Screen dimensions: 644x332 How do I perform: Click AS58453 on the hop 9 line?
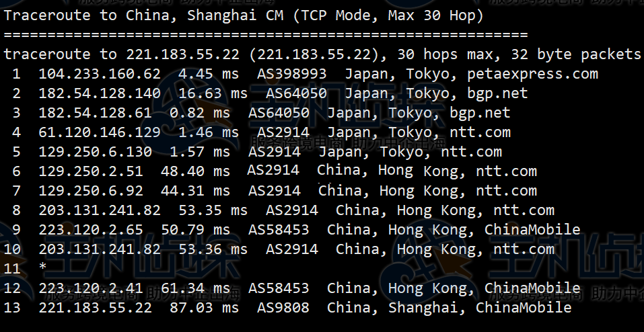point(279,230)
